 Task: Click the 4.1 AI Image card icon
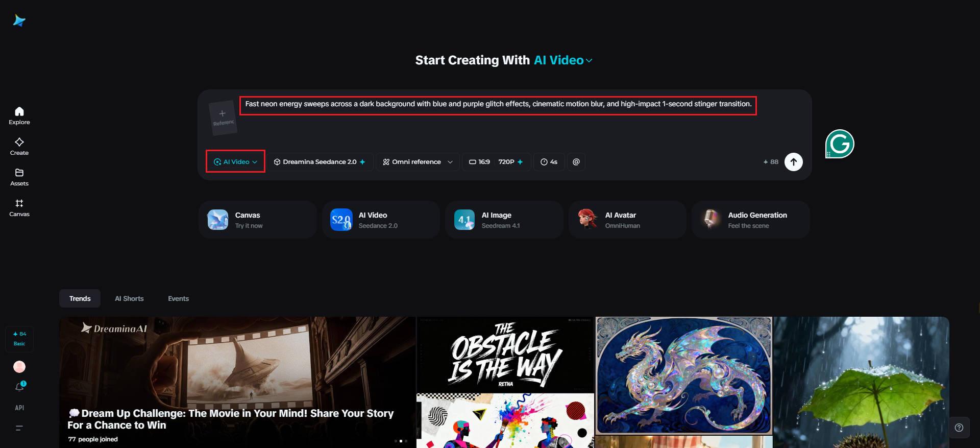click(x=464, y=220)
